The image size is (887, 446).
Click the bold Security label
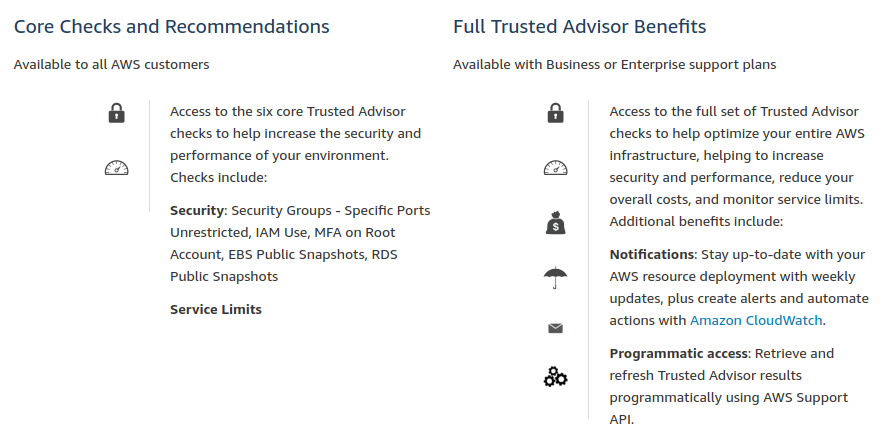click(x=197, y=211)
